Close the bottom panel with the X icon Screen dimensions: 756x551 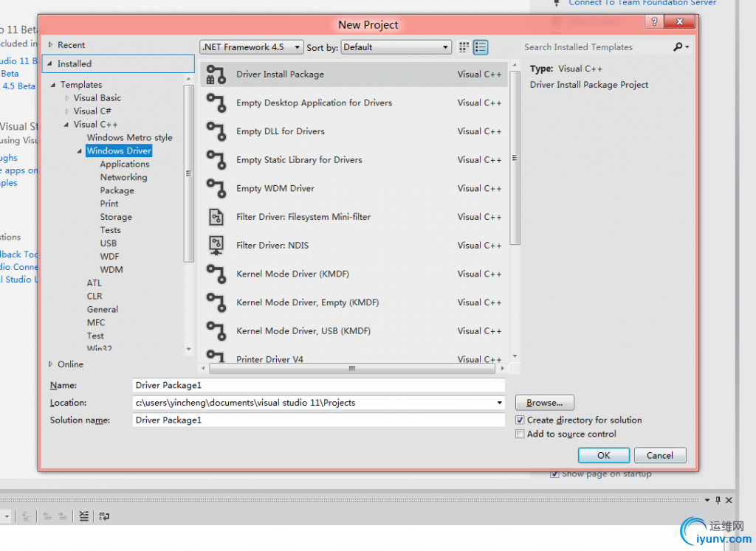pos(729,500)
